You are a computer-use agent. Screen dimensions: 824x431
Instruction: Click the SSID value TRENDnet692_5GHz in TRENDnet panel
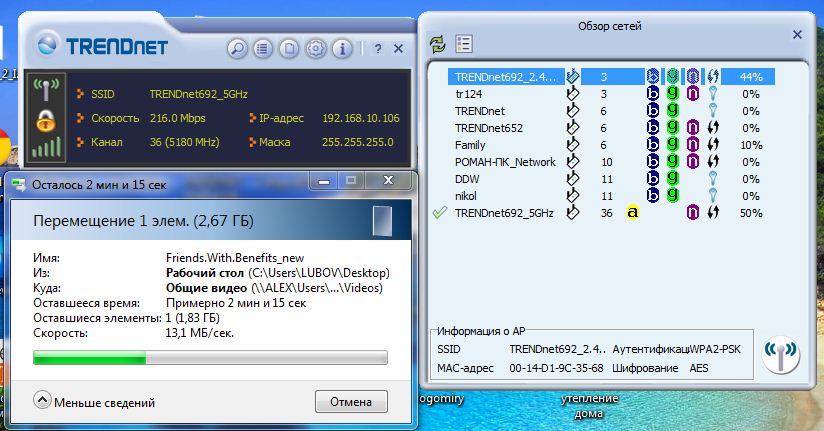point(198,94)
